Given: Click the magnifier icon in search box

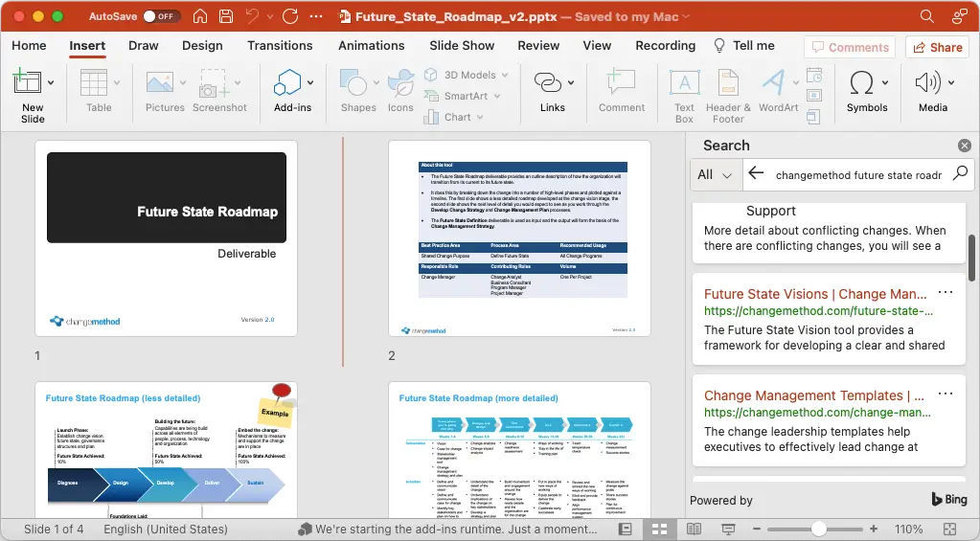Looking at the screenshot, I should [960, 173].
